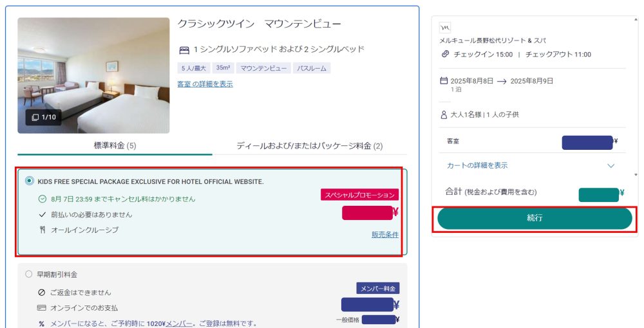This screenshot has width=644, height=328.
Task: Click the guest person icon
Action: (444, 114)
